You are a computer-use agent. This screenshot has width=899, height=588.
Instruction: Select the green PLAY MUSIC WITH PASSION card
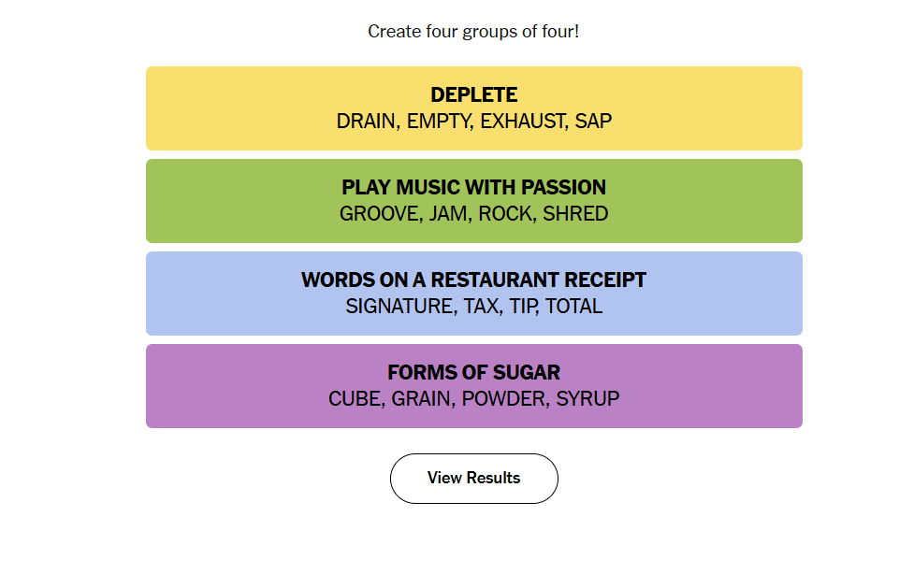click(473, 201)
